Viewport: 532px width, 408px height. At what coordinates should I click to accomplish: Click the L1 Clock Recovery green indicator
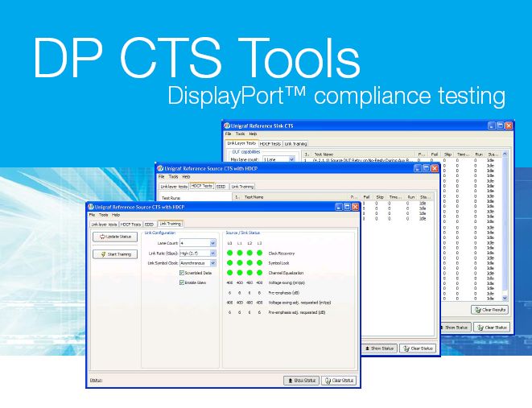coord(240,253)
